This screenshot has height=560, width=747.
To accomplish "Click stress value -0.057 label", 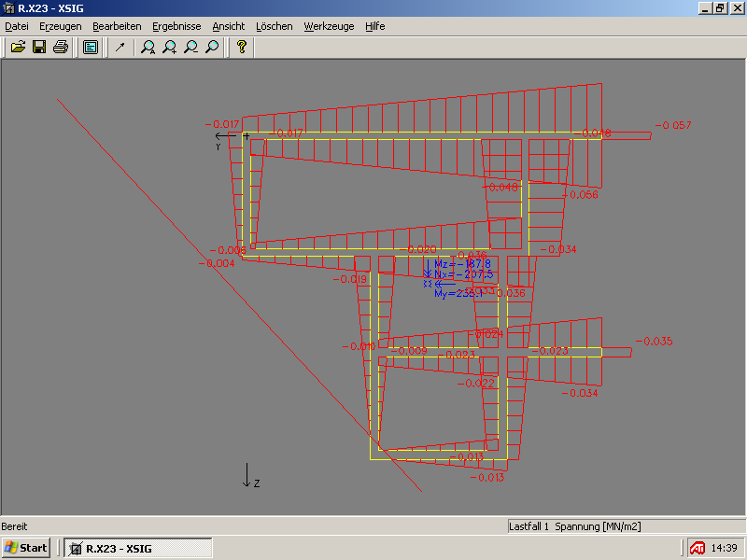I will tap(673, 125).
